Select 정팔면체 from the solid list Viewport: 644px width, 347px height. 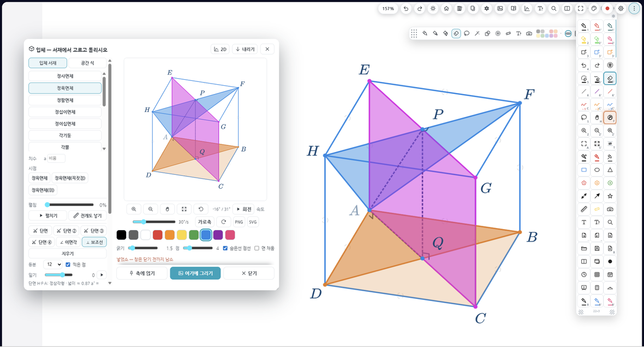65,100
